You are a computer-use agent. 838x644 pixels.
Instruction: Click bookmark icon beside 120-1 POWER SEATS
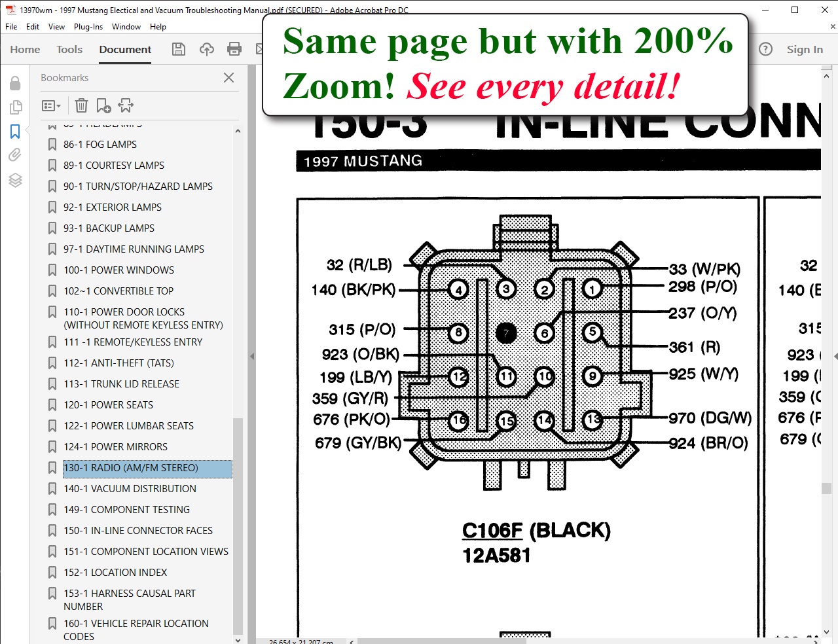click(x=52, y=405)
